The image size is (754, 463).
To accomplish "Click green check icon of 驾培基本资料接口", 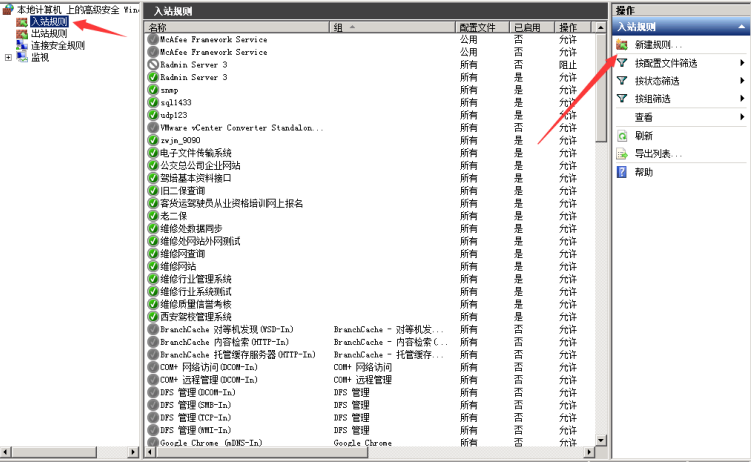I will click(x=153, y=178).
